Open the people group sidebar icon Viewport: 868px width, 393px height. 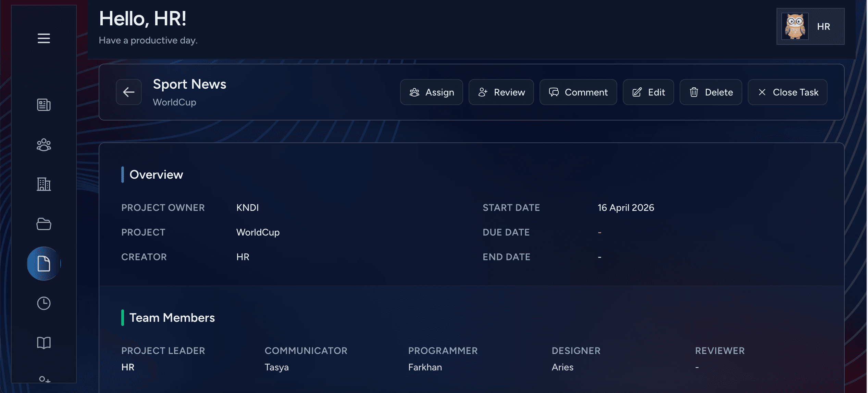pyautogui.click(x=44, y=145)
